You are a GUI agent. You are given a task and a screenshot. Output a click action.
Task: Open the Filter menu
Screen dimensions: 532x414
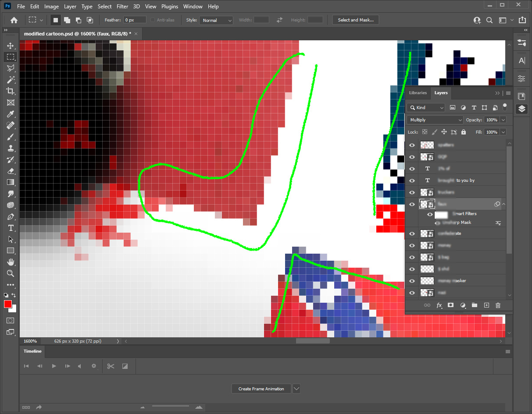[122, 6]
